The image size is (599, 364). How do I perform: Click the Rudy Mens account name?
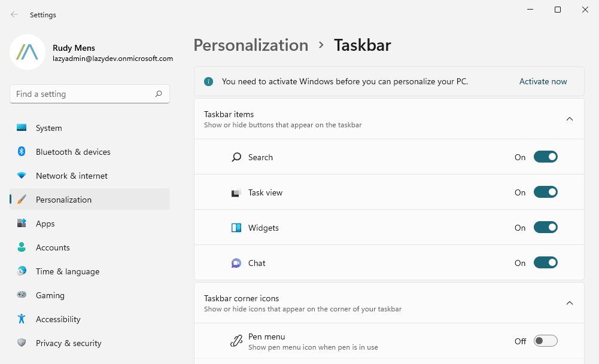coord(74,48)
